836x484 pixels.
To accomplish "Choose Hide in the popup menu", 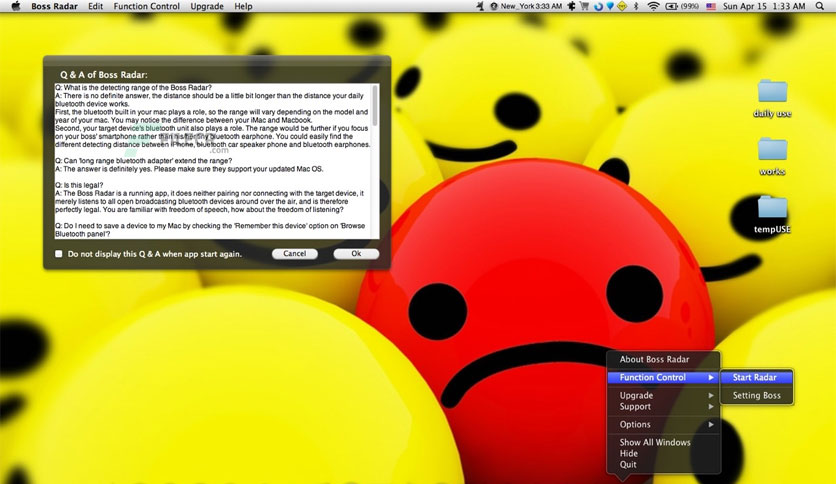I will (629, 454).
